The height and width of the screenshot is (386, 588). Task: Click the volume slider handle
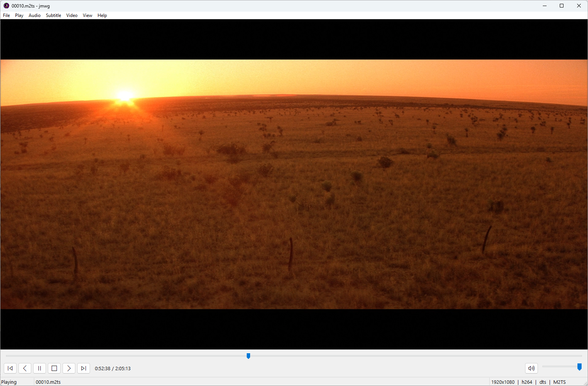579,367
